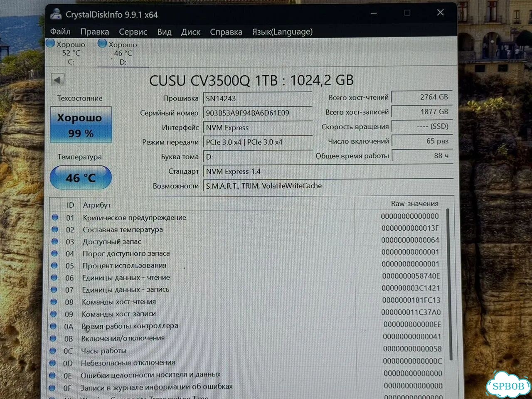Select the Критическое предупреждение row

coord(247,217)
